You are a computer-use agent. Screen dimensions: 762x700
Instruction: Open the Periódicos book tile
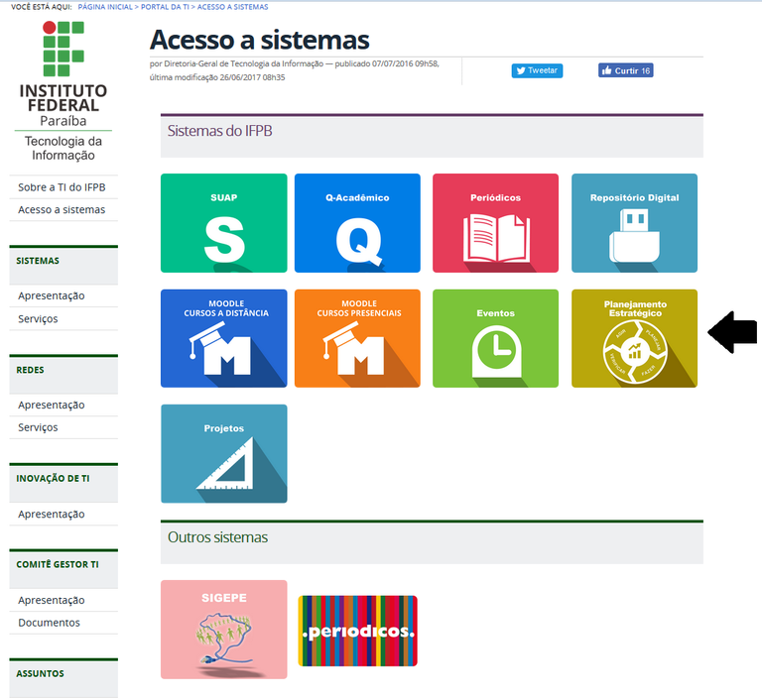(495, 223)
